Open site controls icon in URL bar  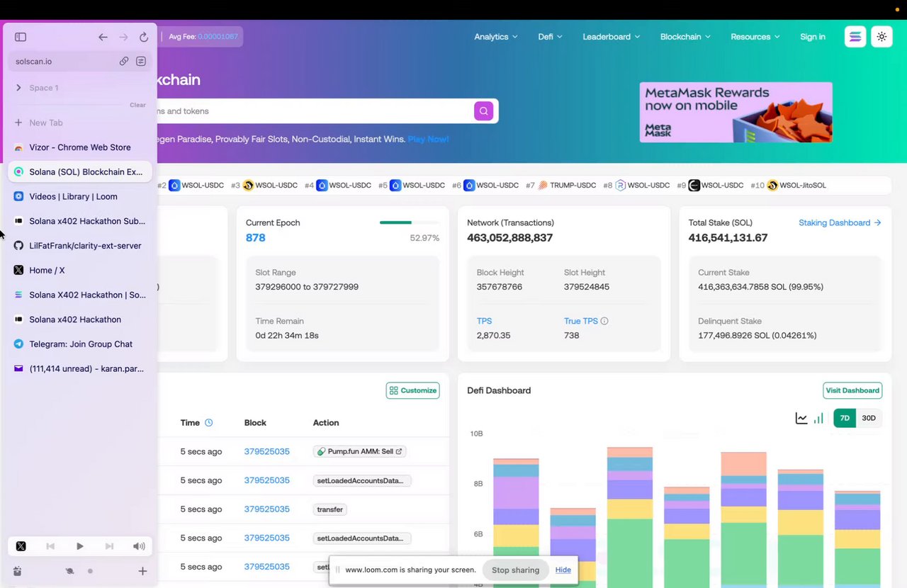click(141, 61)
